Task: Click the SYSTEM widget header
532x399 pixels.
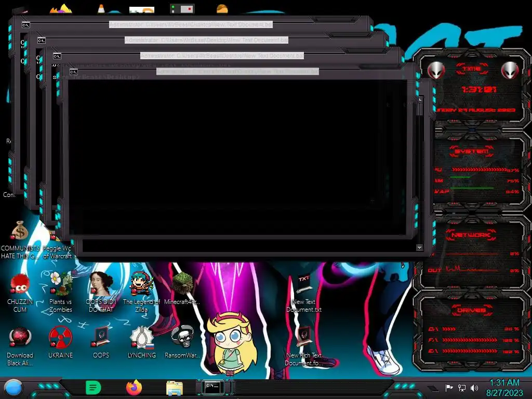Action: pos(472,151)
